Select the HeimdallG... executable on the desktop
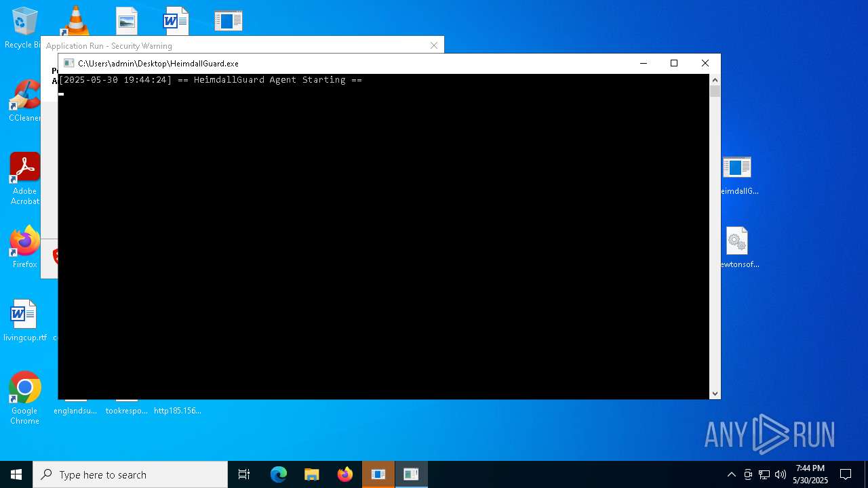 click(738, 175)
